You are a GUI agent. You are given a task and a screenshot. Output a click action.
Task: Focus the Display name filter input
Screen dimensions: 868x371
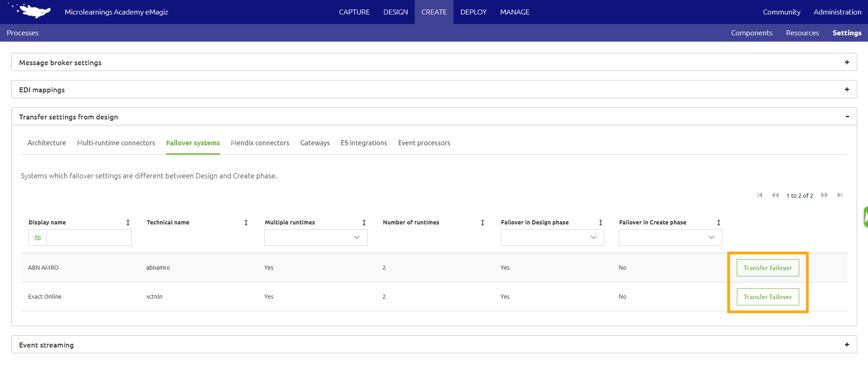coord(89,238)
